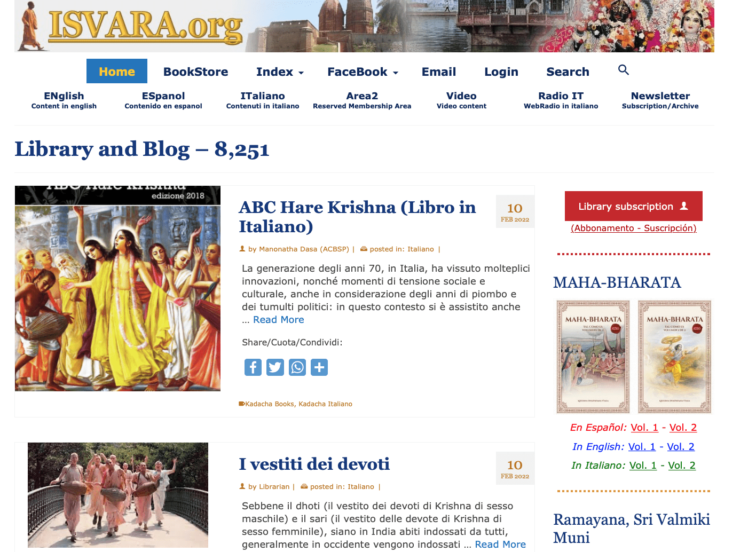This screenshot has height=552, width=756.
Task: Click the MAHA-BHARATA sidebar heading
Action: (617, 282)
